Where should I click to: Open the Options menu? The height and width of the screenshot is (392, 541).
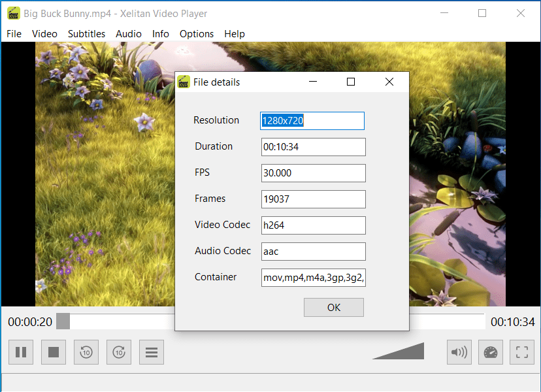point(197,34)
